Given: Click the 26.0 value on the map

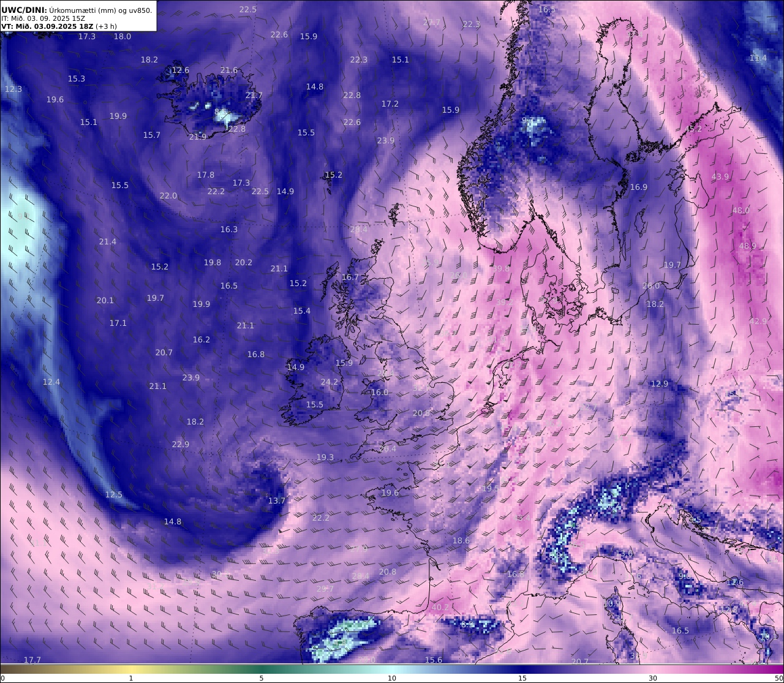Looking at the screenshot, I should (651, 285).
